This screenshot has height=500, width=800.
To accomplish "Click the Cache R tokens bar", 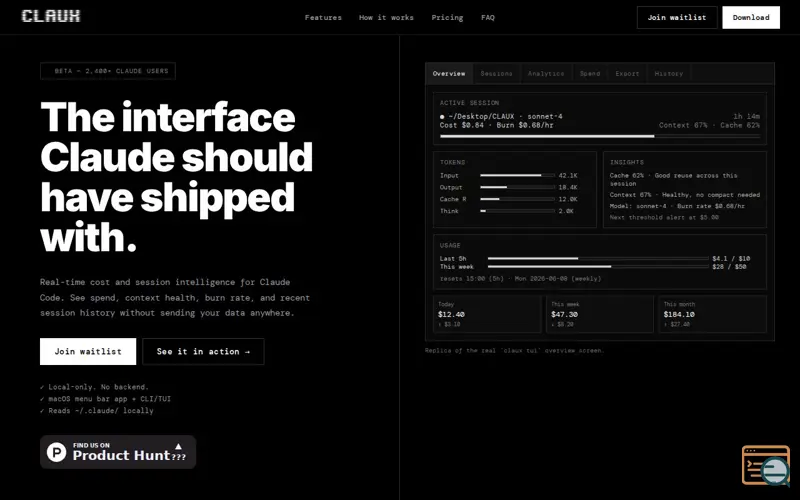I will coord(517,199).
